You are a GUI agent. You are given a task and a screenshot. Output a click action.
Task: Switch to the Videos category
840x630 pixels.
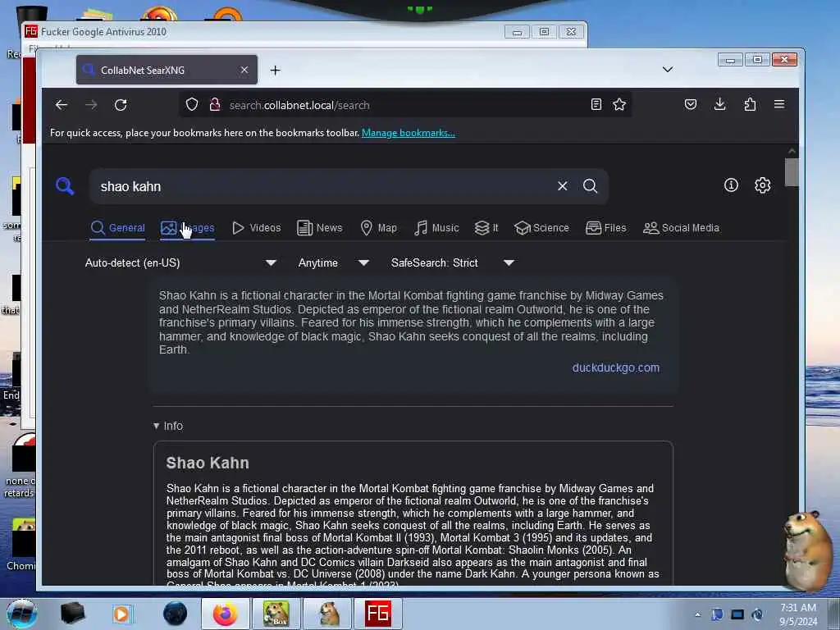tap(256, 228)
